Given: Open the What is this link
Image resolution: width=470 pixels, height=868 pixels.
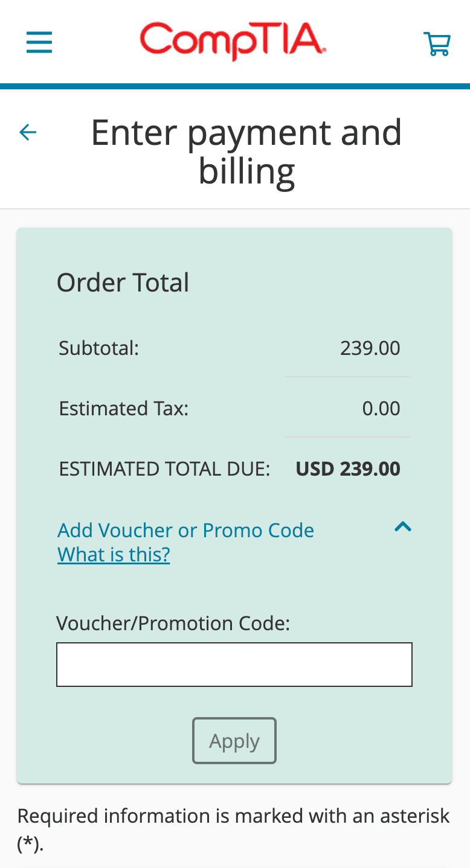Looking at the screenshot, I should point(113,554).
